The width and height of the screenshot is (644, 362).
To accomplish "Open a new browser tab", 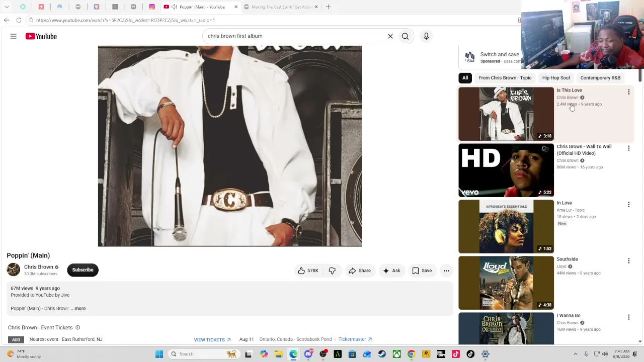I will point(328,7).
